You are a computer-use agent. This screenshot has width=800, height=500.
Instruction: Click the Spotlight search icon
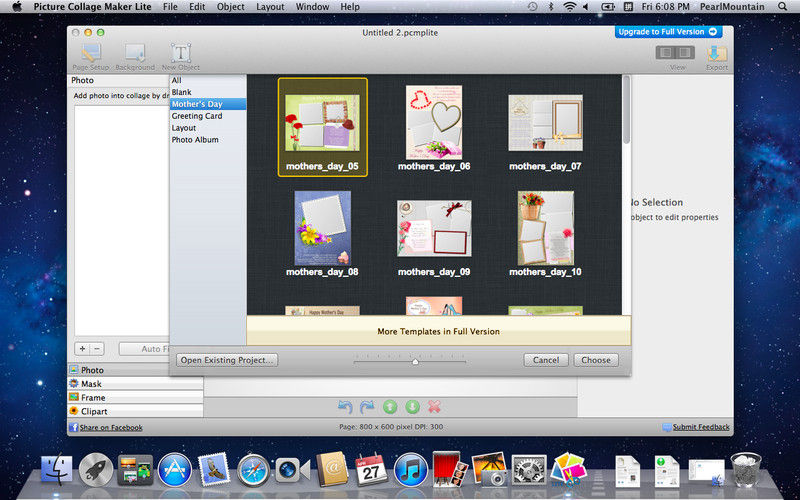(x=783, y=7)
